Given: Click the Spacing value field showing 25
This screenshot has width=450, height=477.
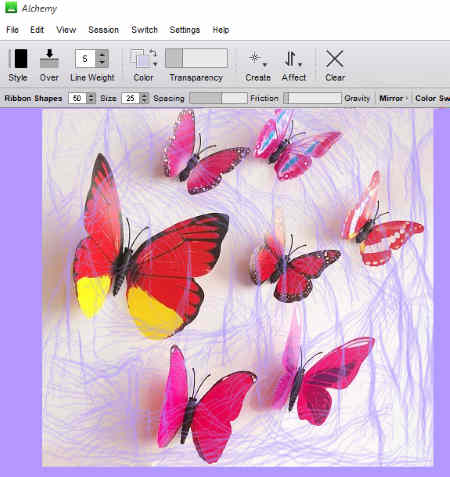Looking at the screenshot, I should [131, 98].
